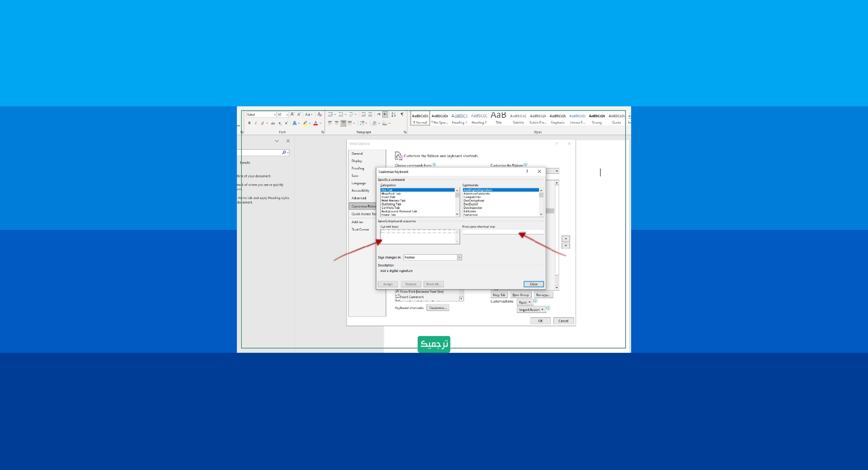Show paragraph marks with pilcrow icon
Screen dimensions: 868x470
click(402, 115)
